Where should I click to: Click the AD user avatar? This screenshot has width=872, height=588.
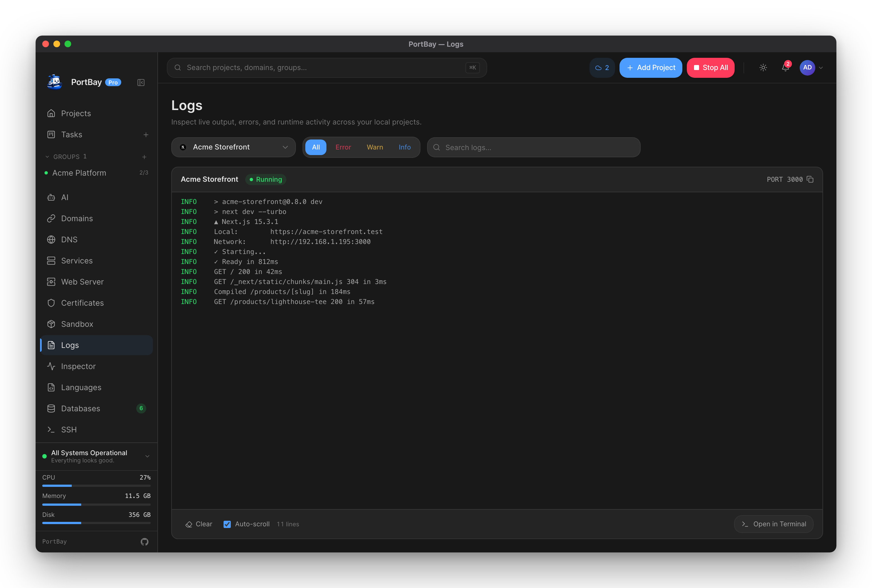[807, 68]
